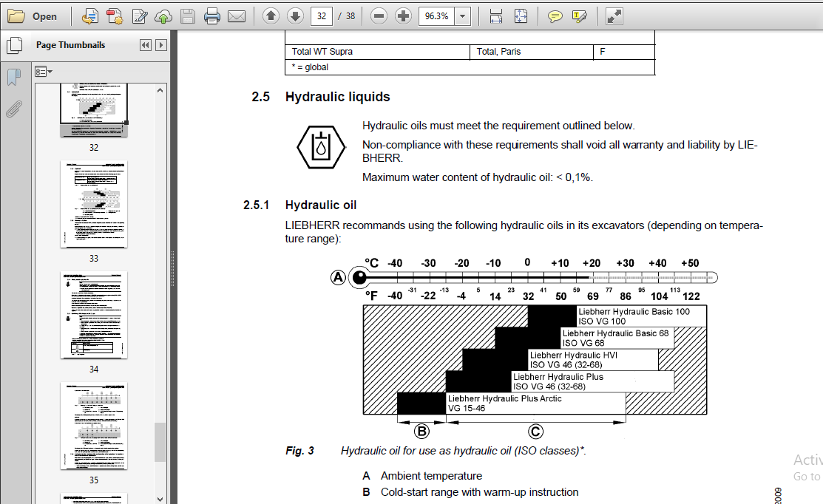Viewport: 823px width, 504px height.
Task: Click the Open folder button
Action: pos(32,16)
